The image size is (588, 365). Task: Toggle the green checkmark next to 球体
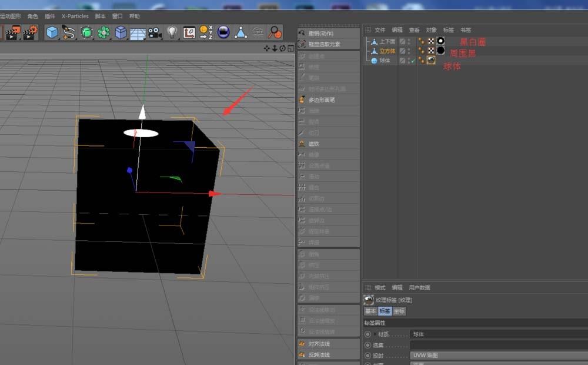click(x=412, y=60)
